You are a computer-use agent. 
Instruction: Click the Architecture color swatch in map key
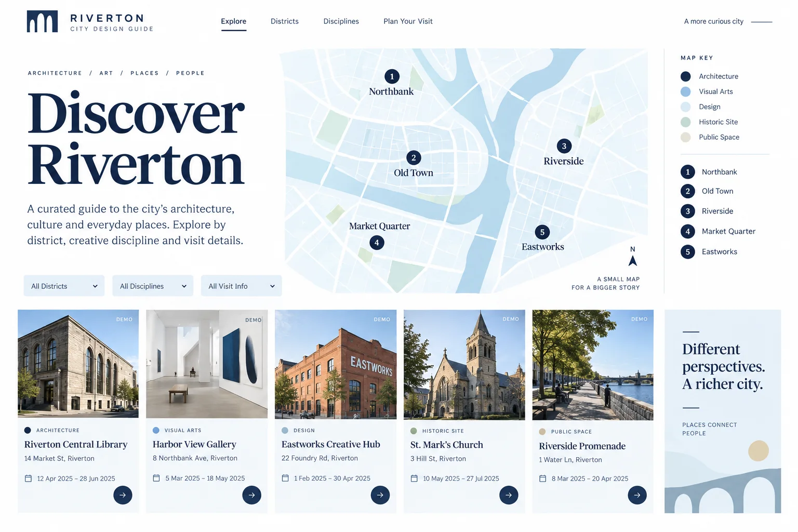tap(686, 76)
